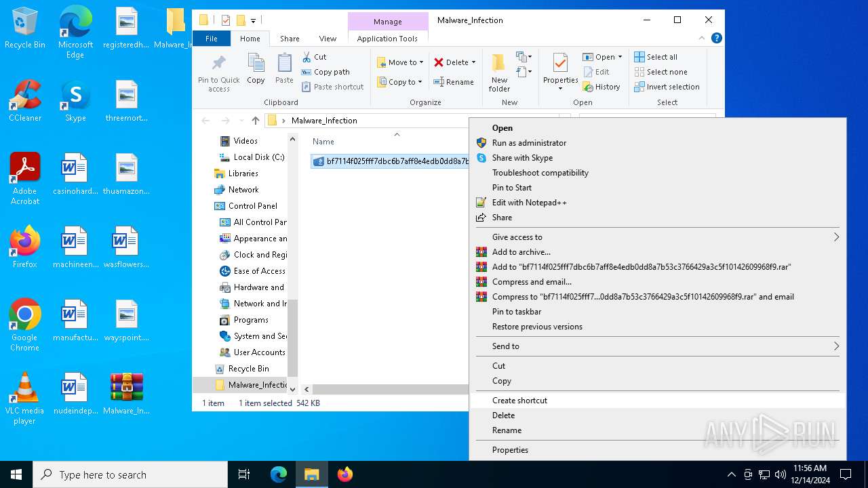Click the Windows Start button
The width and height of the screenshot is (868, 488).
point(16,474)
